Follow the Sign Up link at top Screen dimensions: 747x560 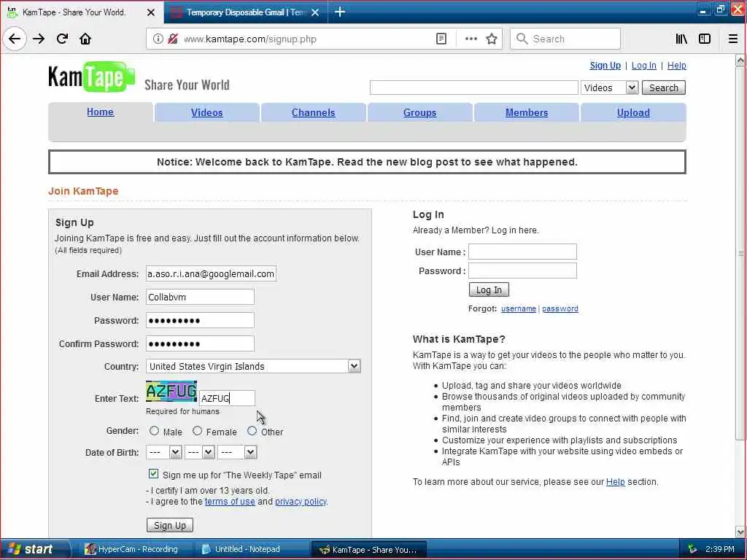[x=605, y=65]
